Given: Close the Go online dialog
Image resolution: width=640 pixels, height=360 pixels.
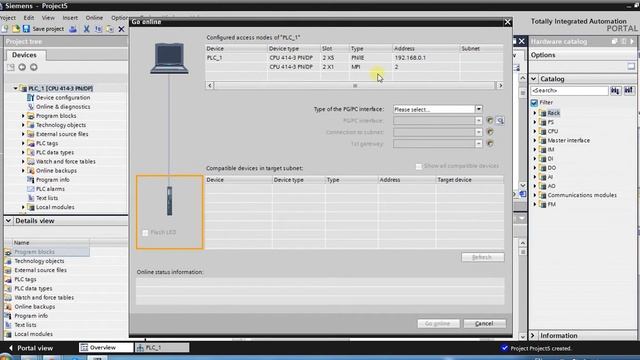Looking at the screenshot, I should (x=507, y=22).
